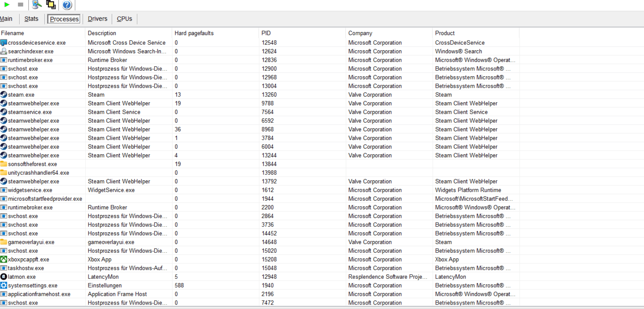This screenshot has height=309, width=644.
Task: Click the LatencyMon product cell
Action: [x=451, y=277]
